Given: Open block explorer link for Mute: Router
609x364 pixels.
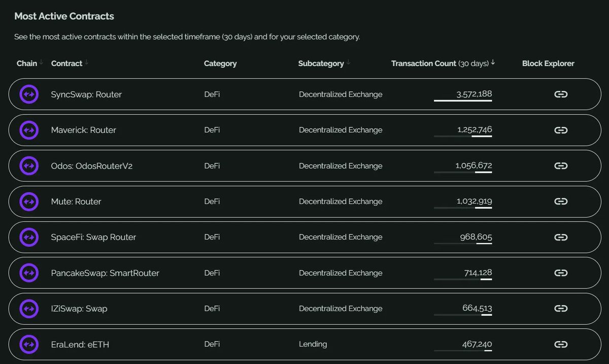Looking at the screenshot, I should (x=560, y=201).
